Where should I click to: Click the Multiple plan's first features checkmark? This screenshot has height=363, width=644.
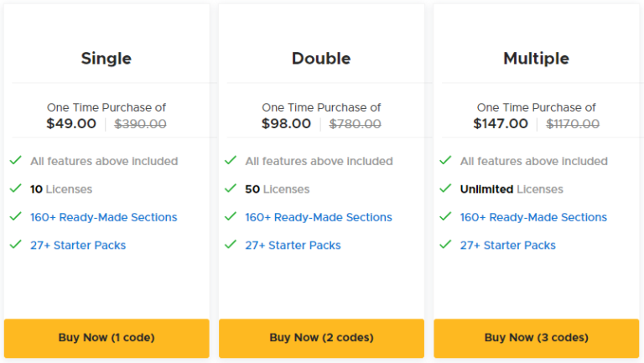click(x=444, y=160)
